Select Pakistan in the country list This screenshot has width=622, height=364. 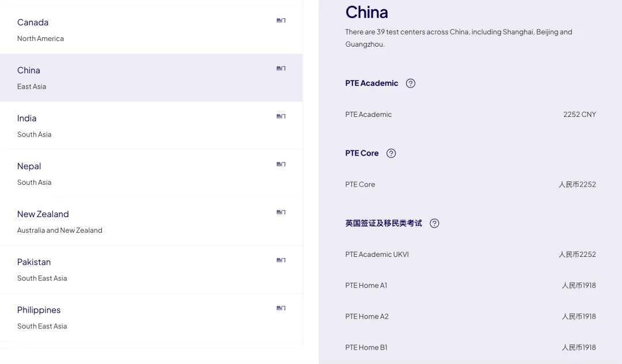click(151, 270)
